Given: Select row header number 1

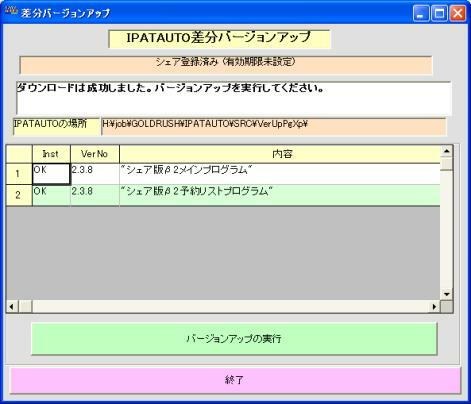Looking at the screenshot, I should [19, 174].
